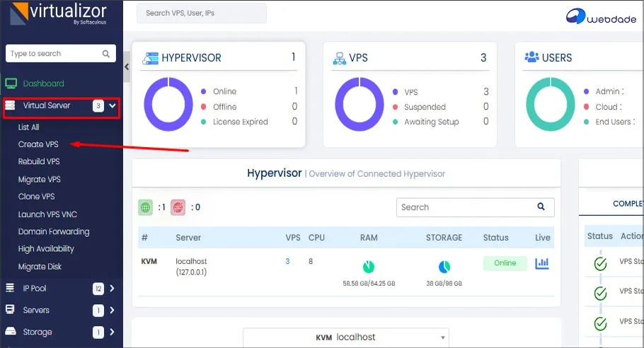The width and height of the screenshot is (644, 348).
Task: Expand the IP Pool menu
Action: coord(112,288)
